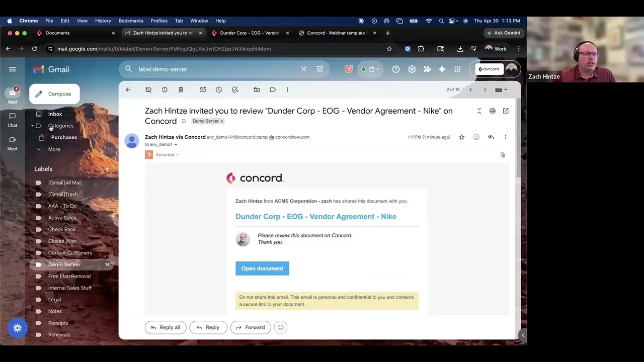Screen dimensions: 644x362
Task: Expand More folders list
Action: (54, 149)
